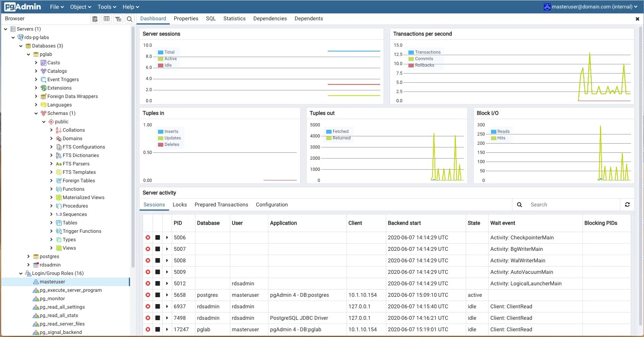Open the Tools menu
Screen dimensions: 644x337
107,7
